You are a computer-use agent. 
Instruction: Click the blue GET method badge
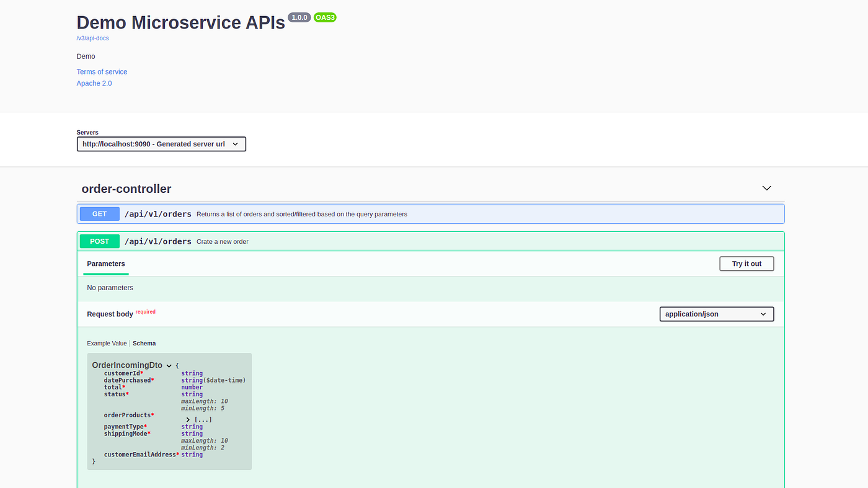pyautogui.click(x=99, y=213)
